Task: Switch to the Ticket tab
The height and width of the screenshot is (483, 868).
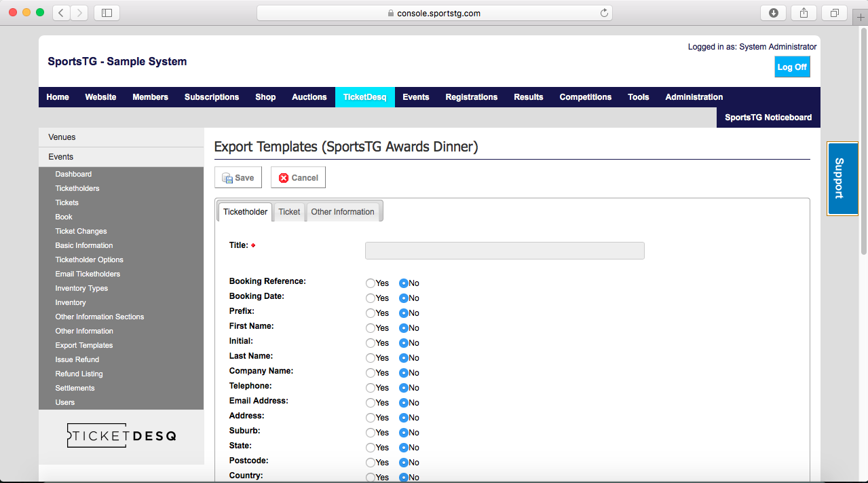Action: tap(289, 212)
